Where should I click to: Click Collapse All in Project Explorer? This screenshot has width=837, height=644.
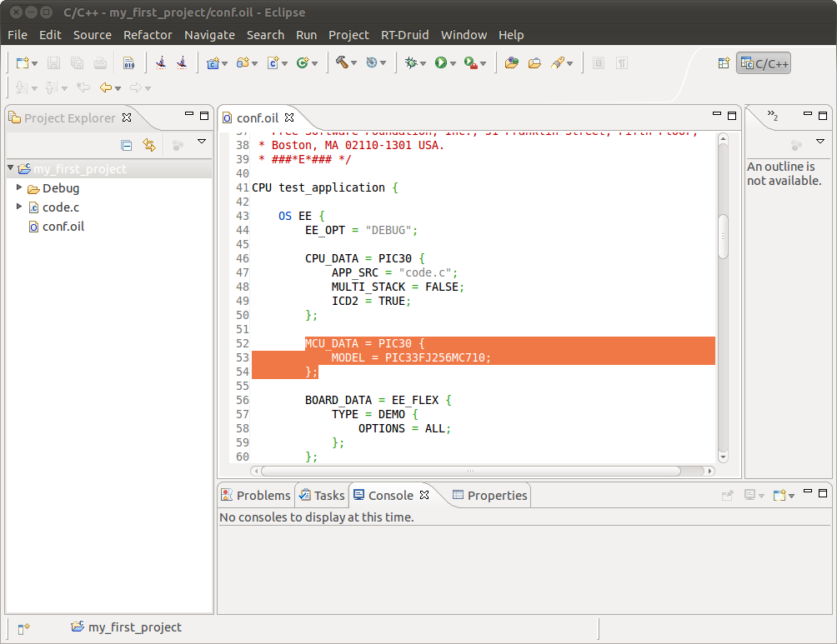(x=127, y=145)
